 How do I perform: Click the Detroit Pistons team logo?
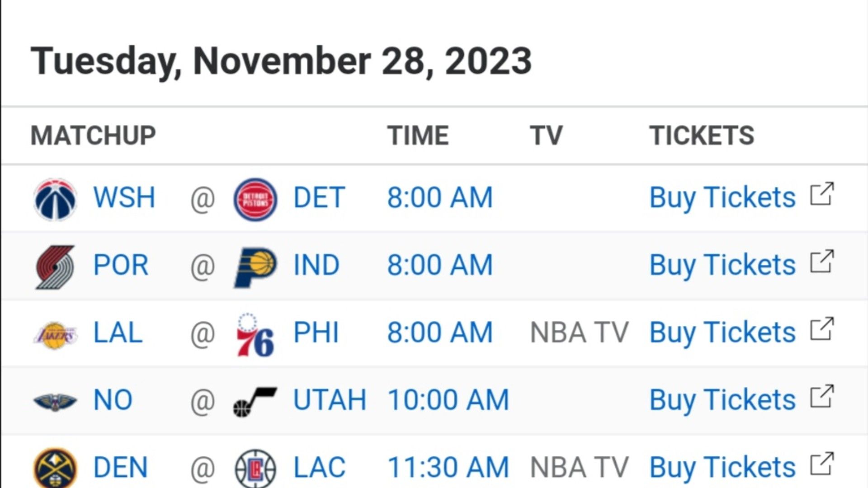coord(255,199)
